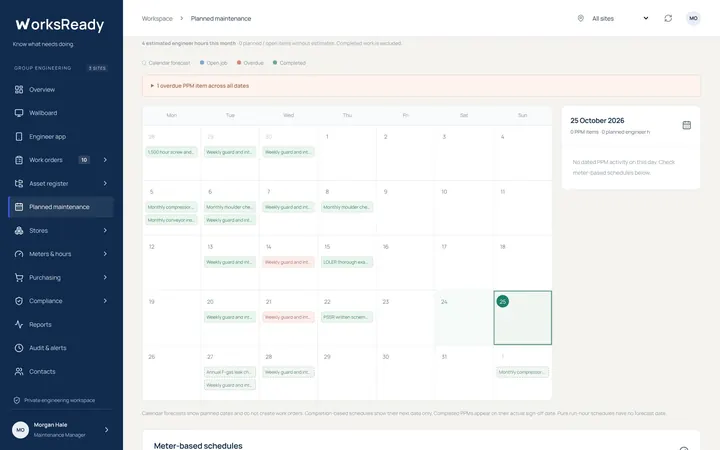Expand the Compliance submenu chevron

tap(105, 301)
